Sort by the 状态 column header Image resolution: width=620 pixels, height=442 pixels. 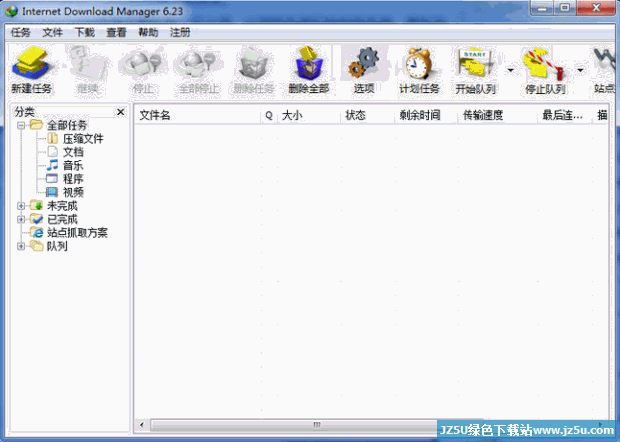pos(367,115)
